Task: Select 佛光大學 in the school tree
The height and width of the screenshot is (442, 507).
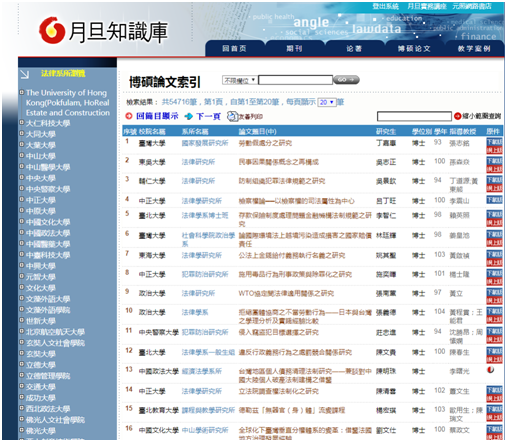Action: (x=41, y=431)
